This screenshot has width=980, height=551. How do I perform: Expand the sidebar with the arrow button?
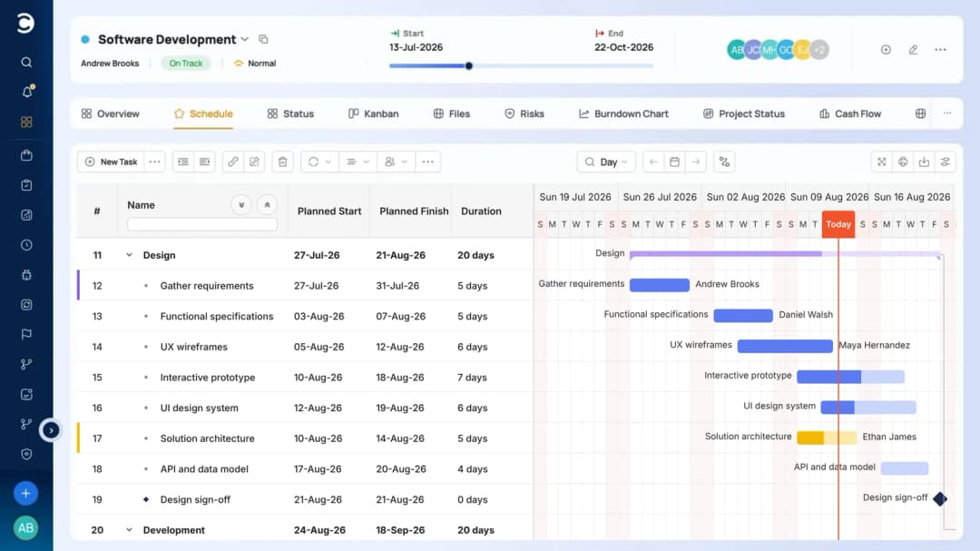[x=51, y=430]
